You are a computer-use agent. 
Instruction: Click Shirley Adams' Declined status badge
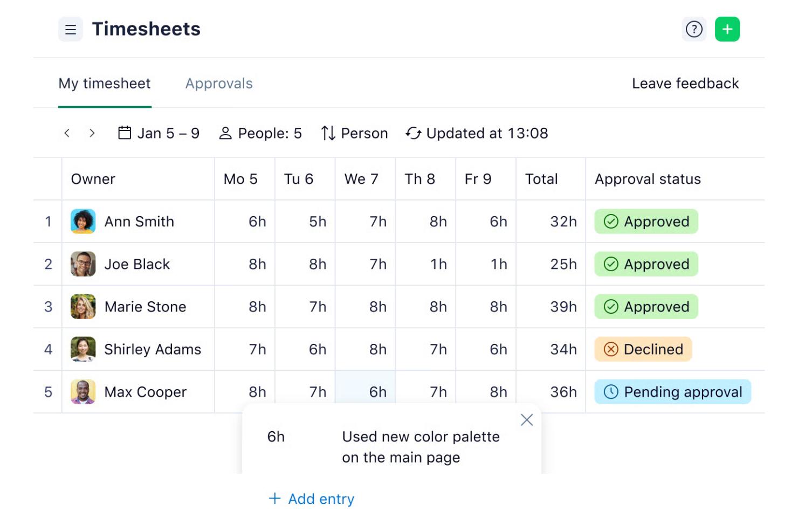pos(643,349)
